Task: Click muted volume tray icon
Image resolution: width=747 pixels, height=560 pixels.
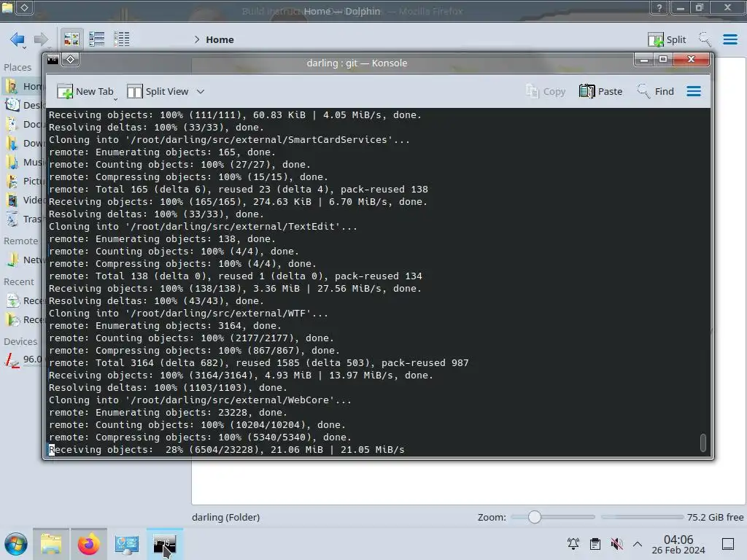Action: [616, 544]
